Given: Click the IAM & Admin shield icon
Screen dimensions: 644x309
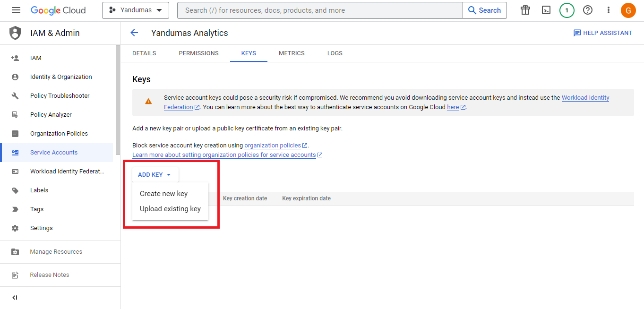Looking at the screenshot, I should 16,33.
